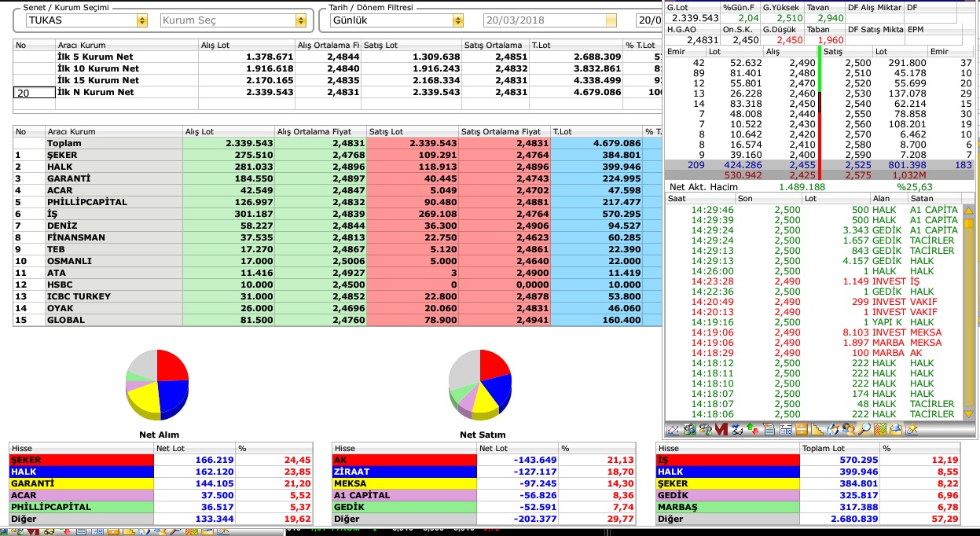This screenshot has width=980, height=536.
Task: Open the alarm bell toolbar icon
Action: coord(896,429)
